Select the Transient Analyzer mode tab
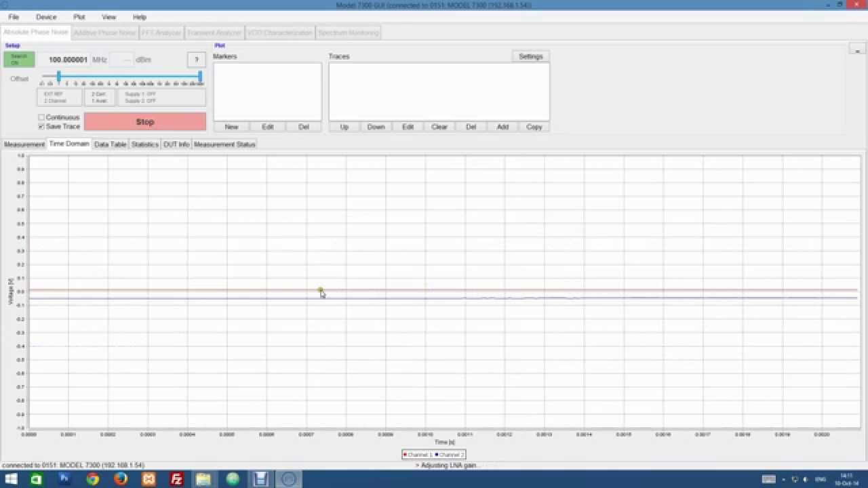The height and width of the screenshot is (488, 868). (x=214, y=33)
